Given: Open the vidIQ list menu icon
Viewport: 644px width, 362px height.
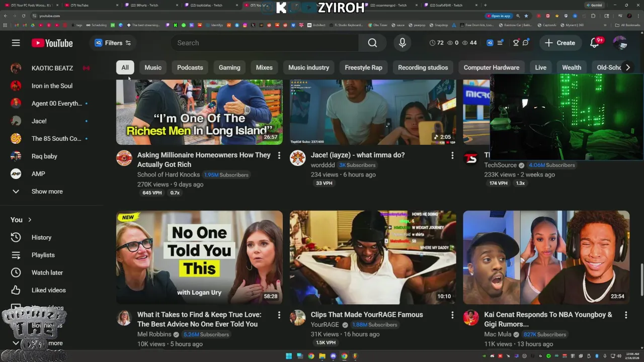Looking at the screenshot, I should [x=500, y=43].
